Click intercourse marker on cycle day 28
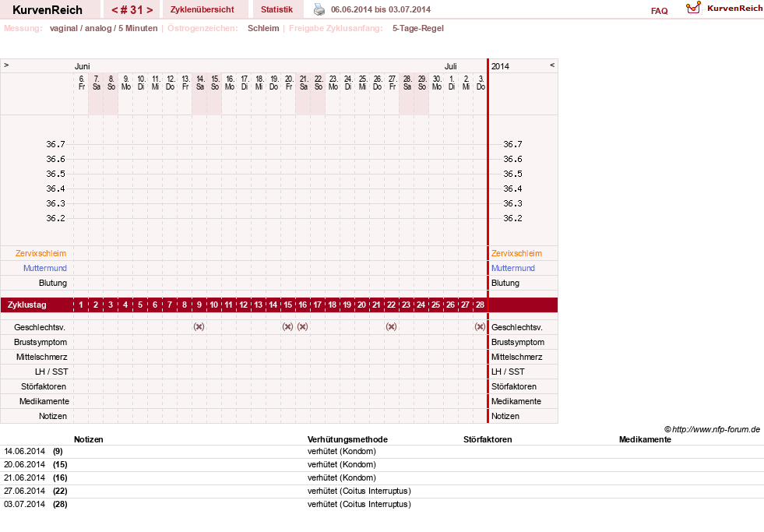The width and height of the screenshot is (764, 532). [x=480, y=326]
